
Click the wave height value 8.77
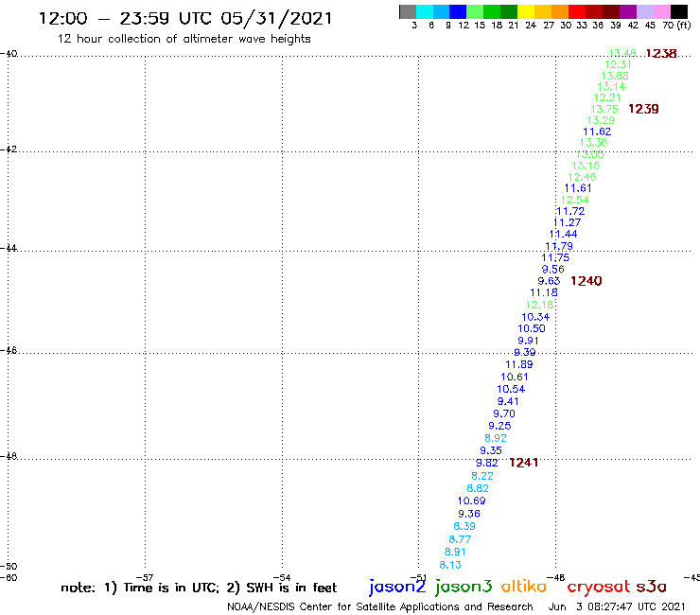click(x=460, y=539)
